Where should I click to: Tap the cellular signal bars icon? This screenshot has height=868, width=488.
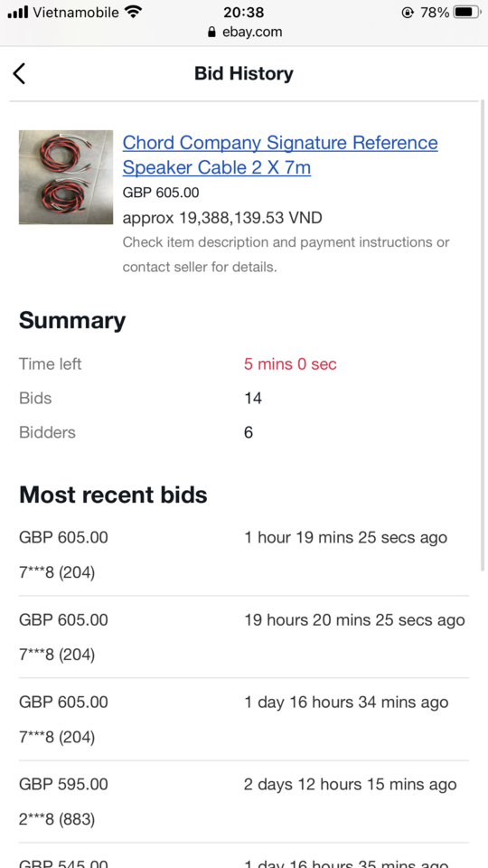[18, 12]
